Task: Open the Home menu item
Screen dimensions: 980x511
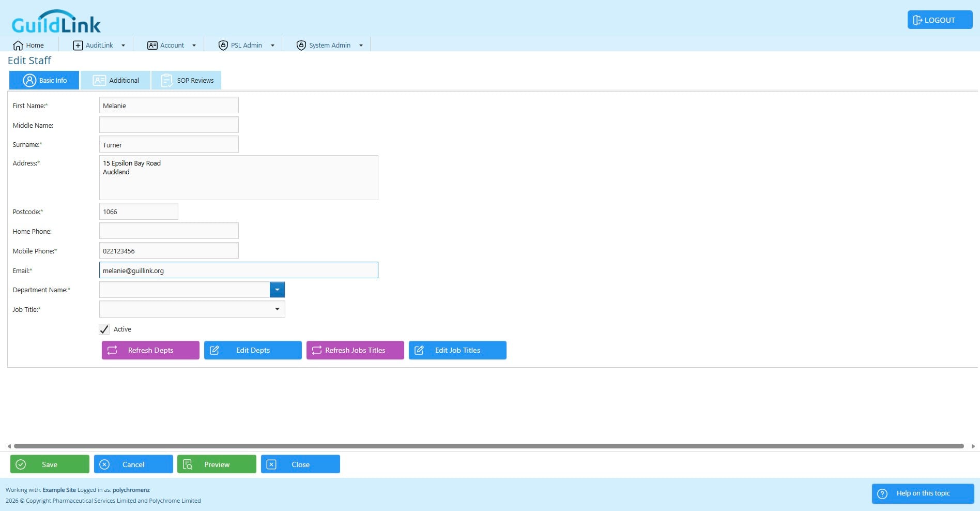Action: pos(28,46)
